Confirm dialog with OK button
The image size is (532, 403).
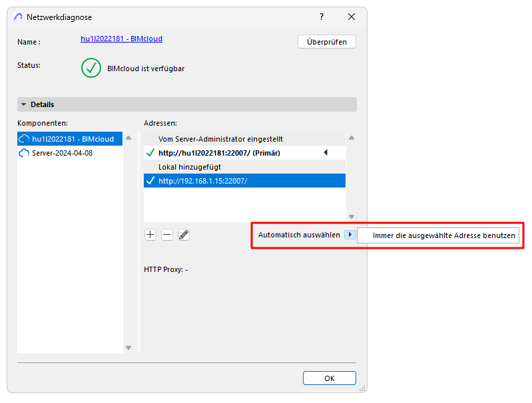coord(329,378)
